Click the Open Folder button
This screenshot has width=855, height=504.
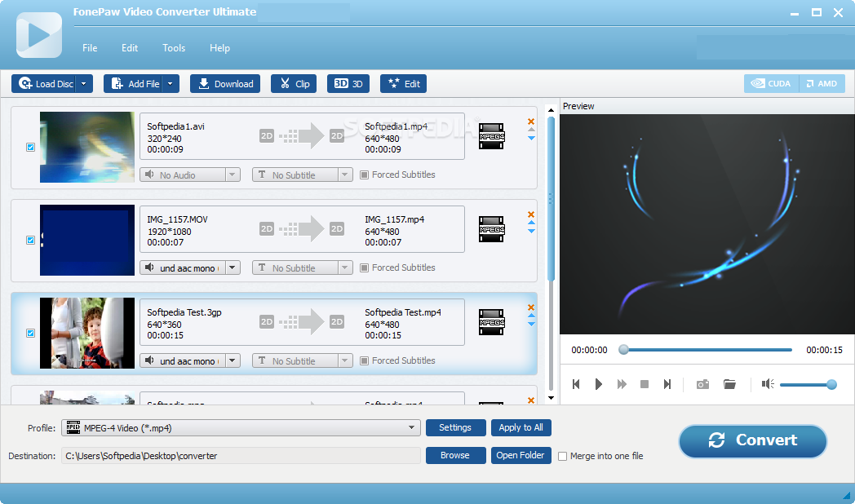521,456
